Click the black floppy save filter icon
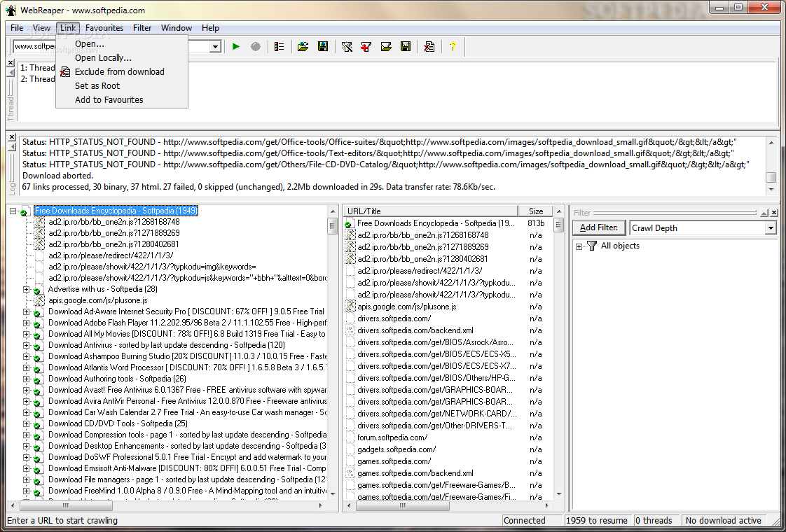This screenshot has height=532, width=786. pos(406,47)
